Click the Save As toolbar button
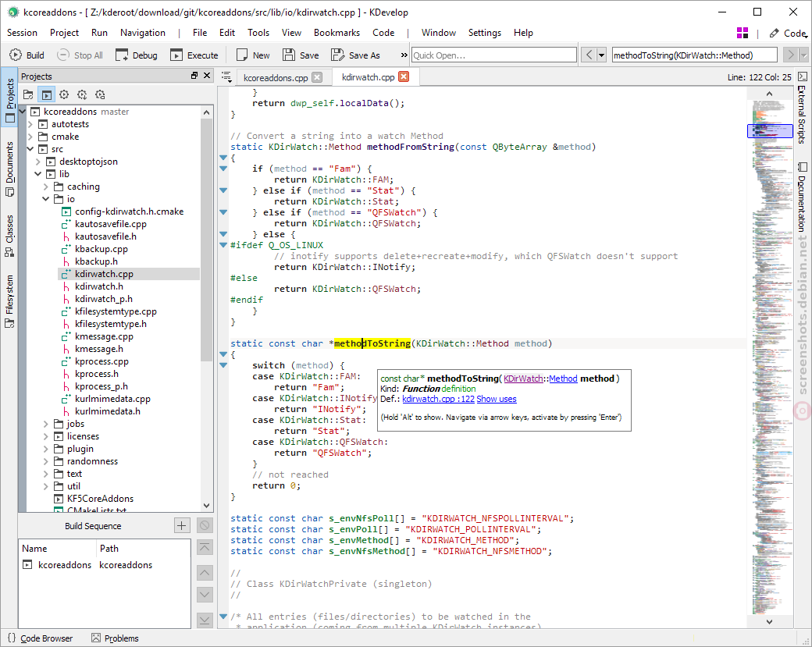812x647 pixels. (x=355, y=55)
